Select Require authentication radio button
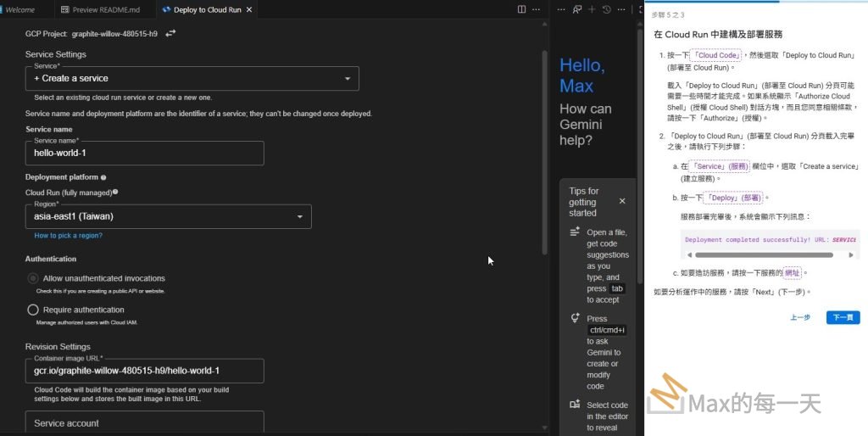The image size is (868, 436). point(33,310)
